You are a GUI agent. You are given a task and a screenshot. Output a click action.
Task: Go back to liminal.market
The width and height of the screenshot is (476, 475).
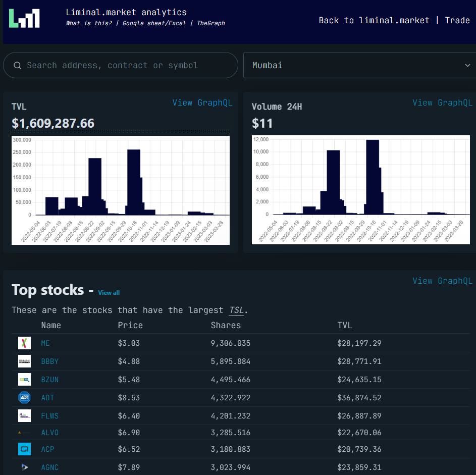click(374, 20)
